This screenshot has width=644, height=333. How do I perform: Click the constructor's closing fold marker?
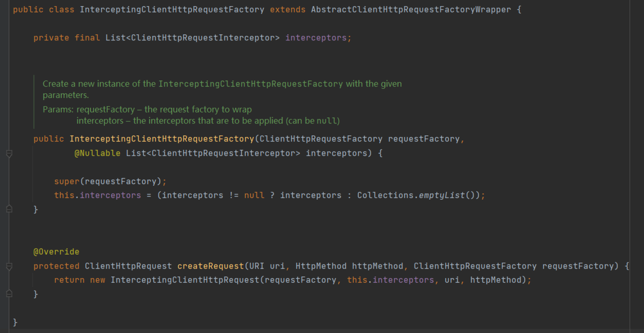tap(9, 209)
